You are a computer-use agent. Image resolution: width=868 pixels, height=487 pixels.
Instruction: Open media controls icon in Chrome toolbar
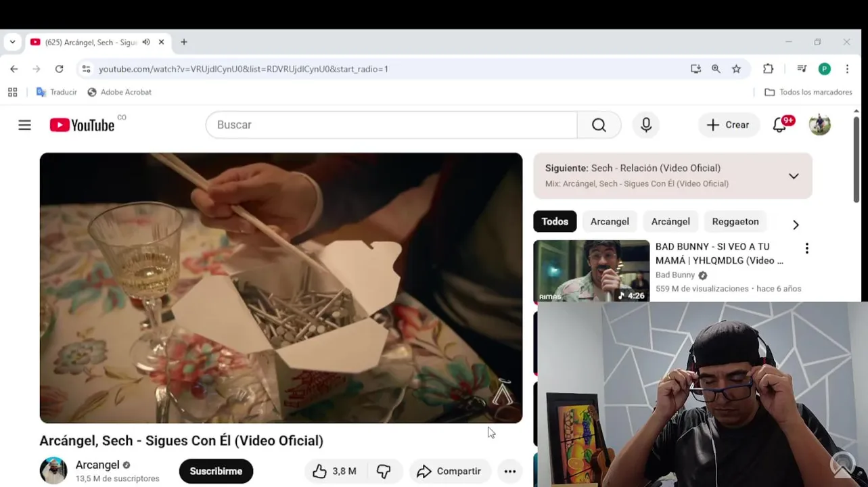(x=802, y=69)
